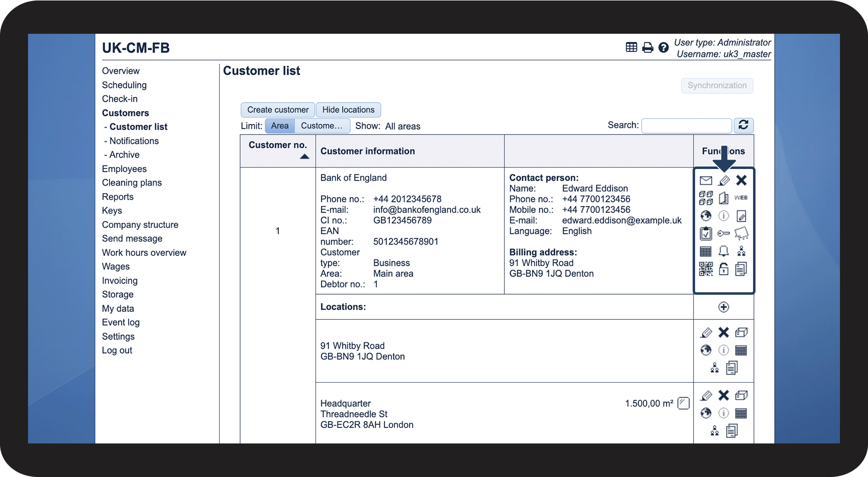
Task: Click the Synchronization button
Action: point(717,85)
